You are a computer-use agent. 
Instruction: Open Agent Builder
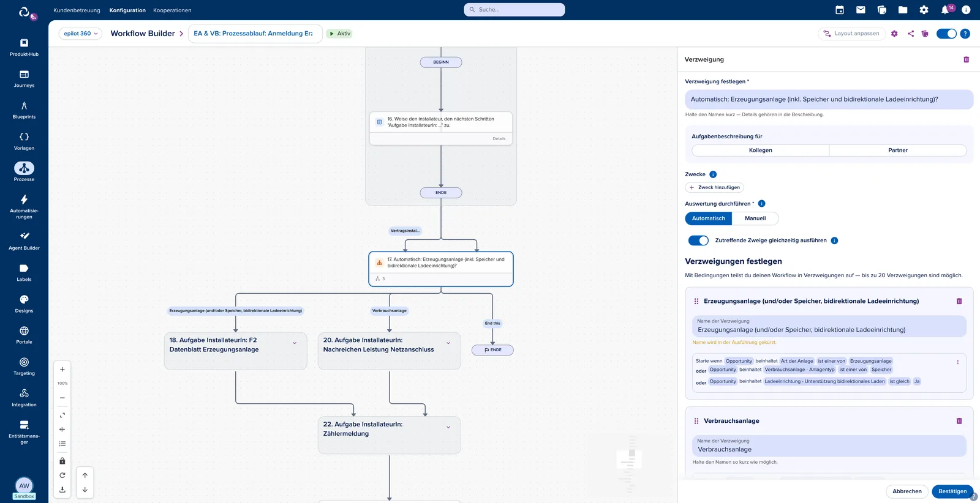[24, 241]
